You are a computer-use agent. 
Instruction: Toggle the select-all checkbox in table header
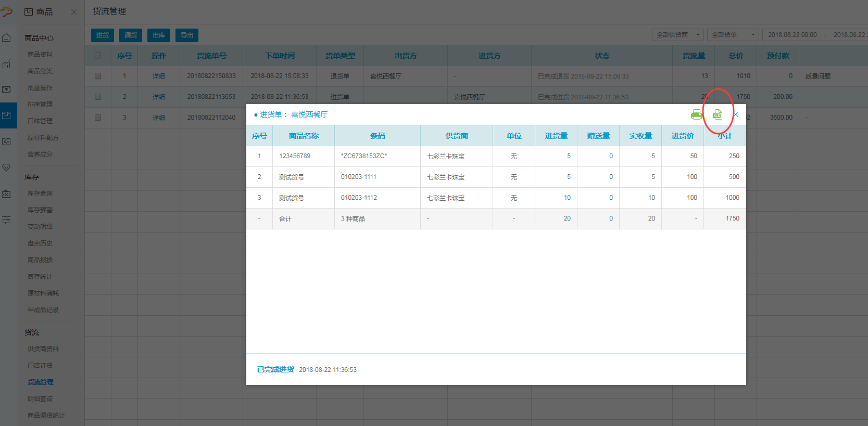pos(98,55)
